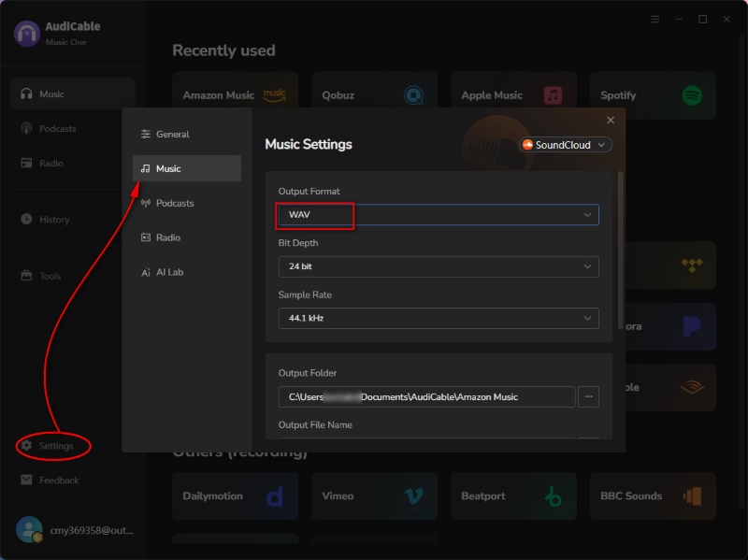Click the General sliders icon in dialog
The height and width of the screenshot is (560, 748).
coord(146,134)
